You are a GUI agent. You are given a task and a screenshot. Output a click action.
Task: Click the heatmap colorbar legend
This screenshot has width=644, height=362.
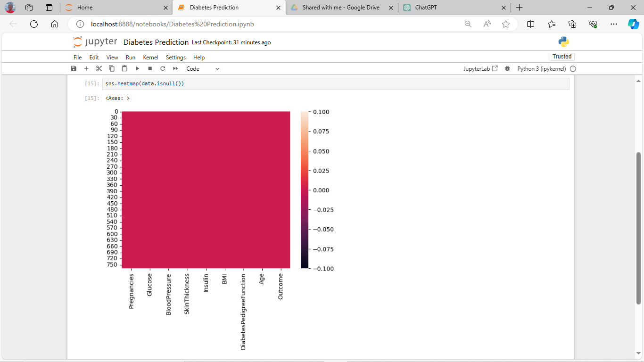[305, 190]
